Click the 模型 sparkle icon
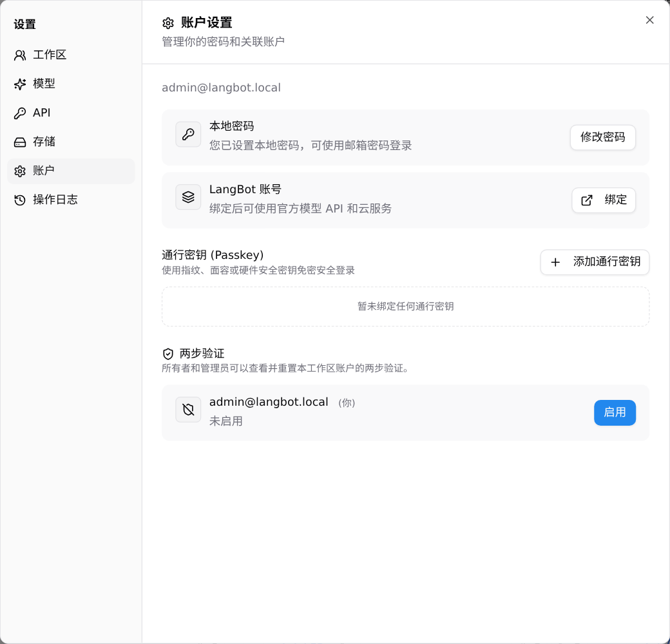670x644 pixels. [20, 84]
